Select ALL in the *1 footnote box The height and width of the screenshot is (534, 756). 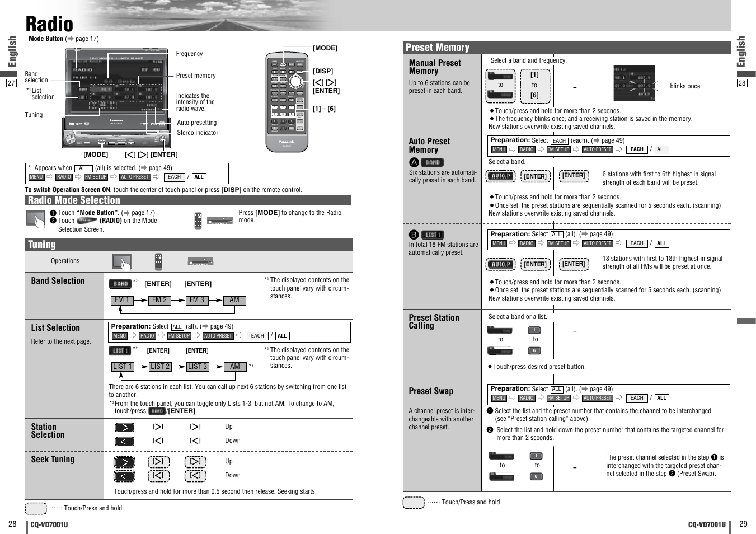pyautogui.click(x=199, y=177)
